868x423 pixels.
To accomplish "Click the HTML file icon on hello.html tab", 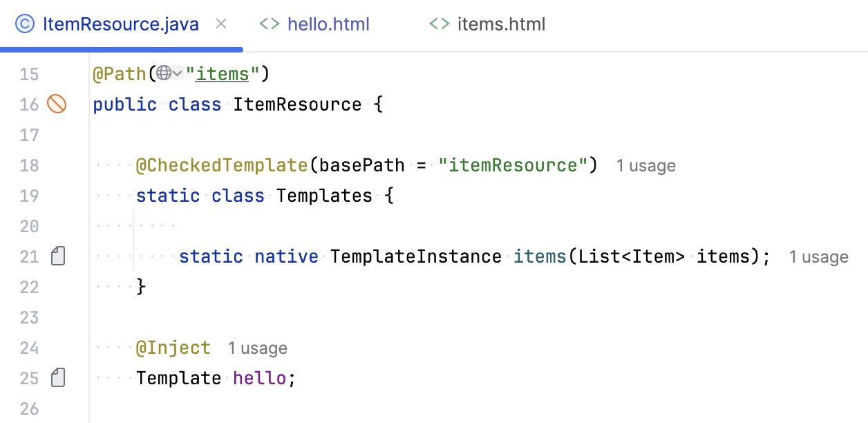I will click(x=270, y=25).
